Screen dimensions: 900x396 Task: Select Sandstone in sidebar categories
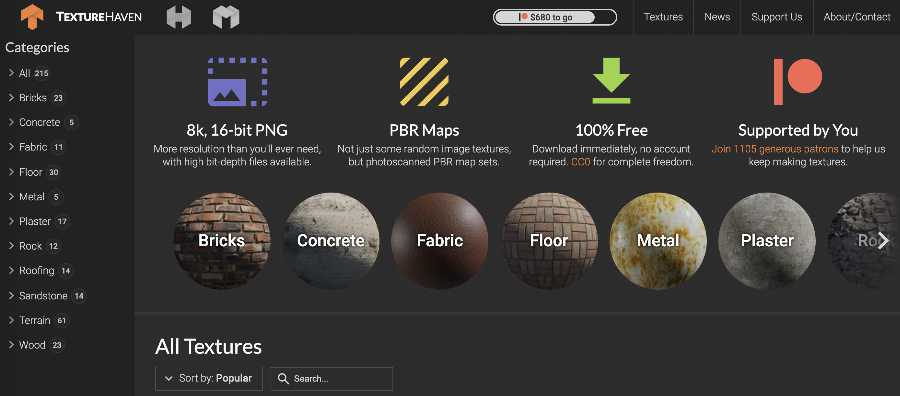tap(43, 296)
